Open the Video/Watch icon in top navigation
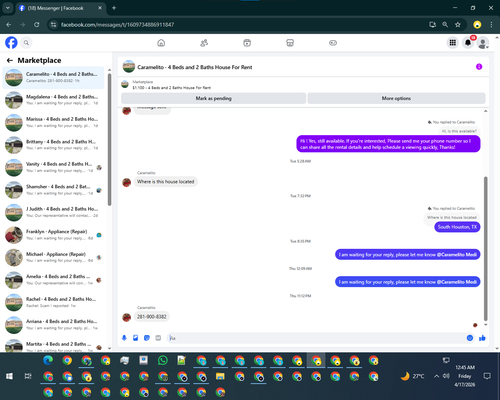Image resolution: width=500 pixels, height=400 pixels. coord(247,43)
